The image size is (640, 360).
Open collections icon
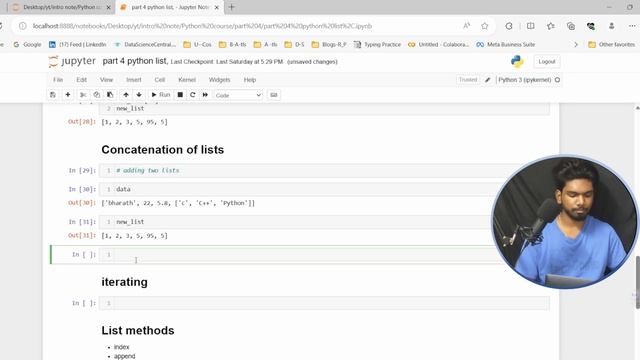click(x=571, y=26)
